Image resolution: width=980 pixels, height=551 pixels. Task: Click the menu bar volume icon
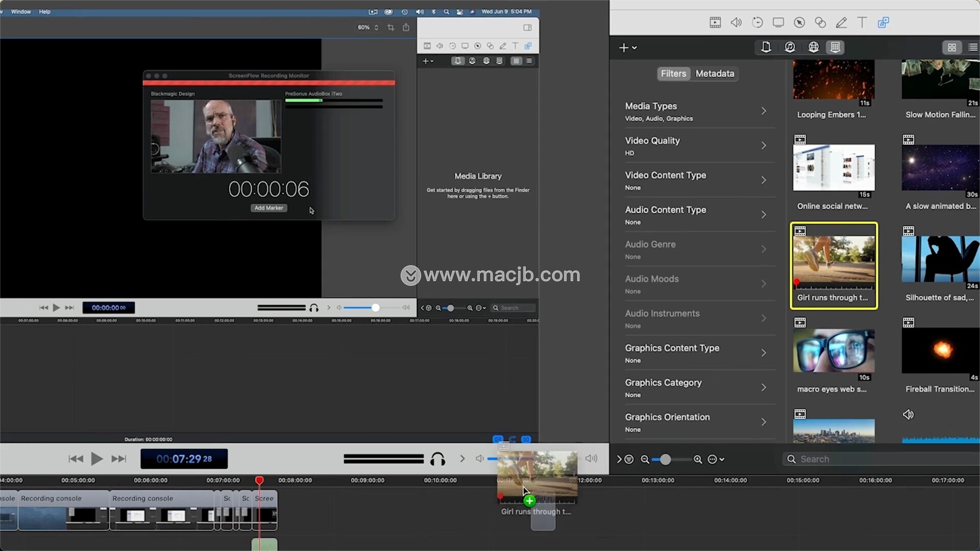pos(420,11)
